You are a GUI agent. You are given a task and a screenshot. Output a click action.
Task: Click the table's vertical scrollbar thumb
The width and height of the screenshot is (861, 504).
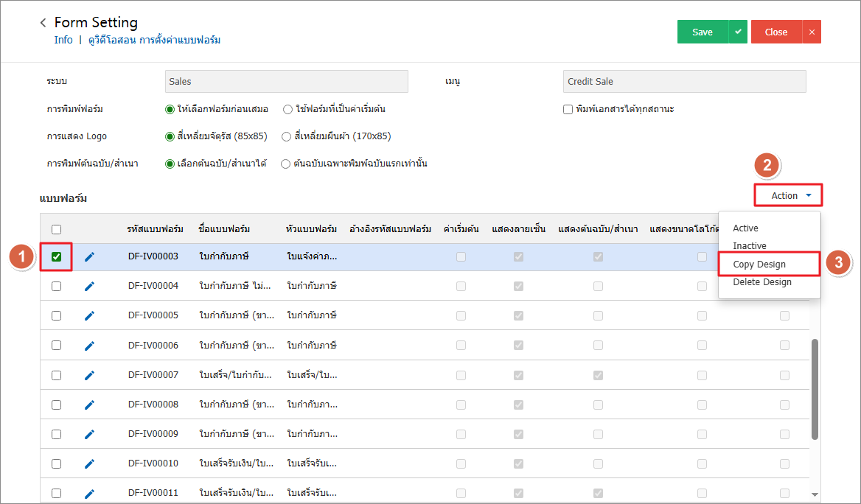click(x=815, y=389)
